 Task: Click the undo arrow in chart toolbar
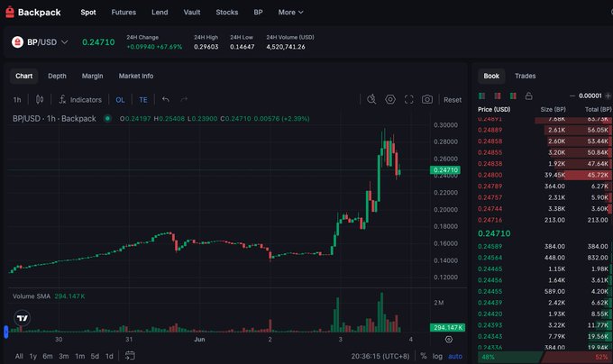166,100
